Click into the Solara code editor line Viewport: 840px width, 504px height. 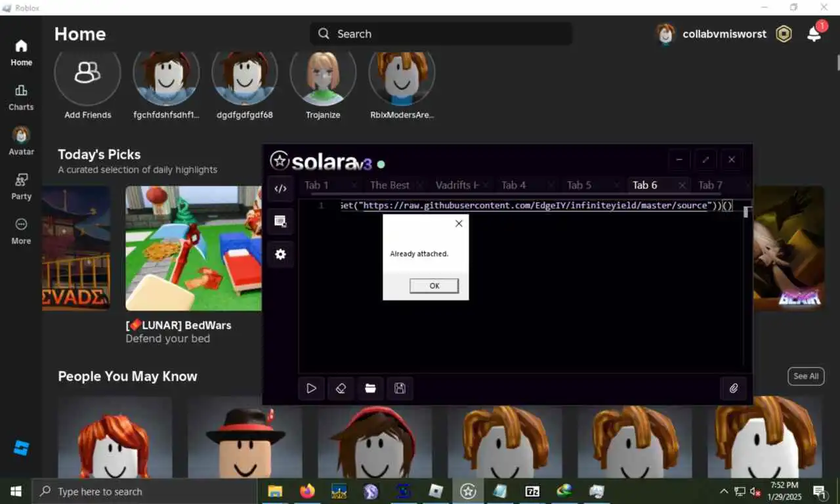click(x=535, y=205)
